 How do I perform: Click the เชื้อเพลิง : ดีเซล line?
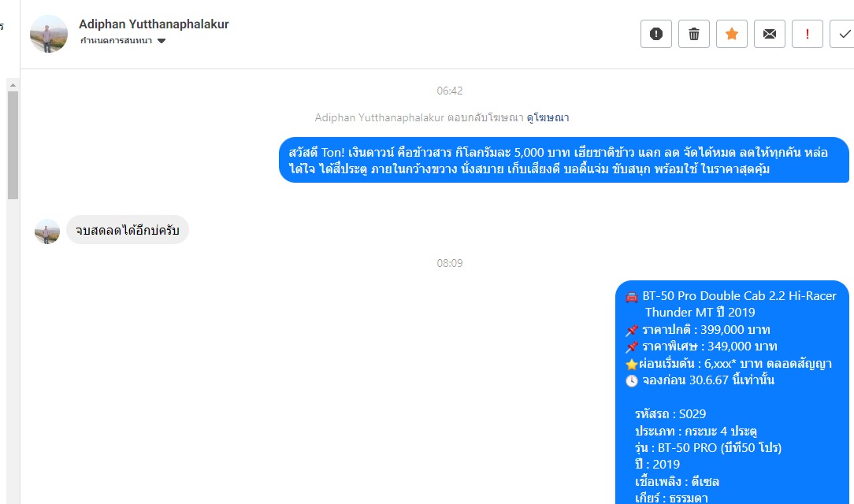(677, 482)
